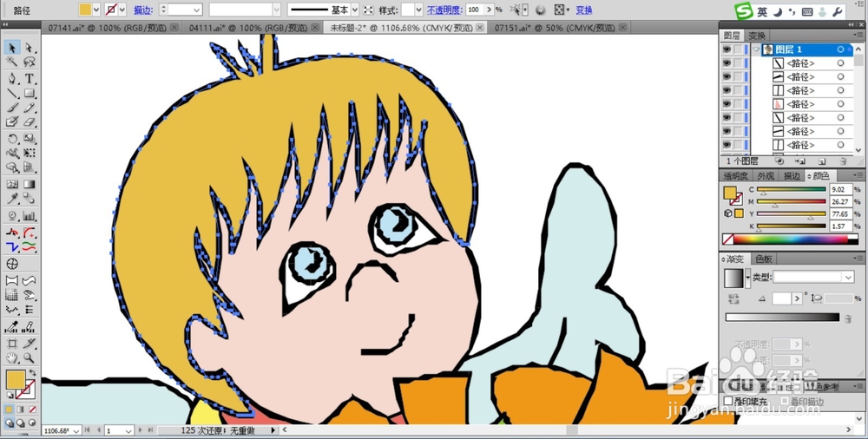Select the Line Segment tool
Viewport: 868px width, 439px height.
click(x=12, y=93)
